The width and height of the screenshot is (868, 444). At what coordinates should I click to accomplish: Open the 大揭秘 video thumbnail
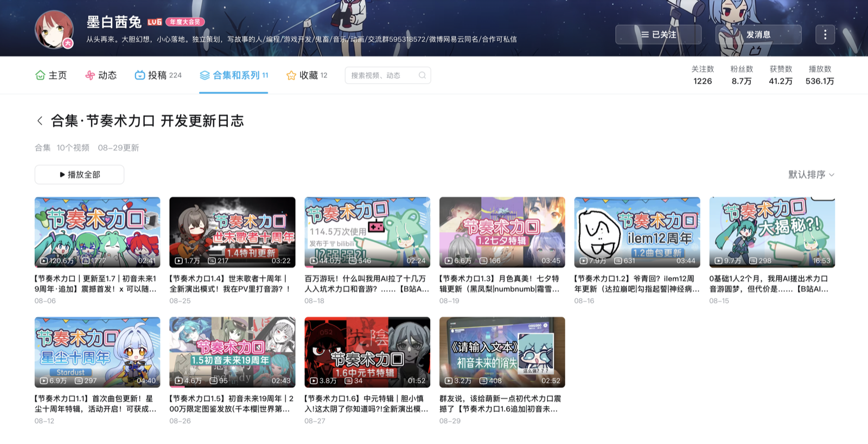(x=772, y=232)
